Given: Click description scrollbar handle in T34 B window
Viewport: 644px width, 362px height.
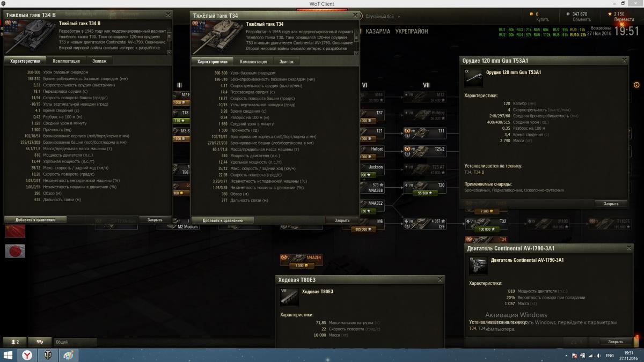Looking at the screenshot, I should pos(170,35).
